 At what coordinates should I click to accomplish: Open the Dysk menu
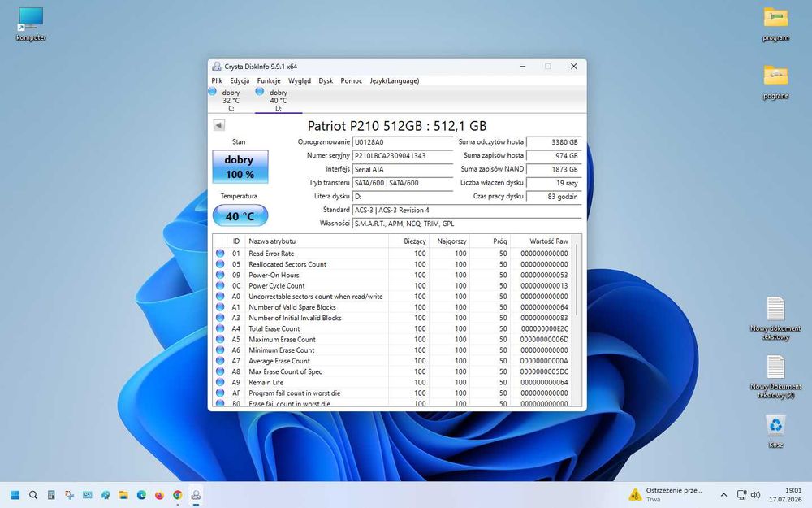[326, 80]
